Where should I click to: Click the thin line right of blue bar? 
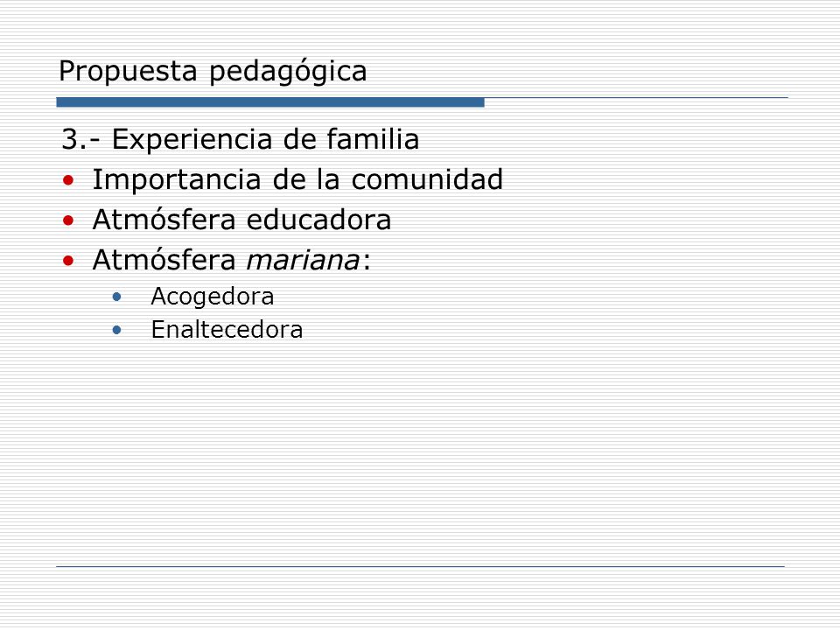636,98
